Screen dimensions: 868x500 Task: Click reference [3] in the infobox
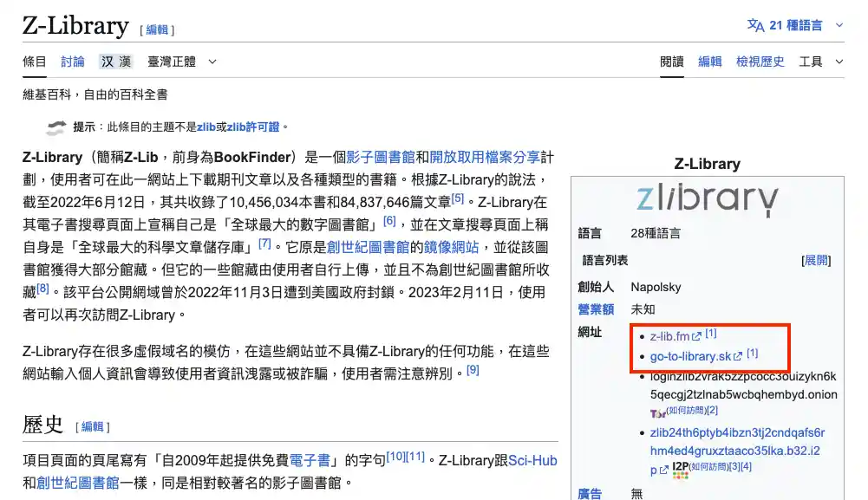pos(734,467)
